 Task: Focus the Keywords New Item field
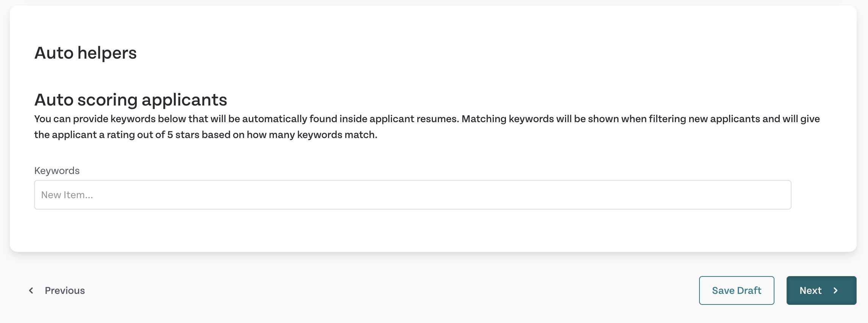(x=412, y=195)
